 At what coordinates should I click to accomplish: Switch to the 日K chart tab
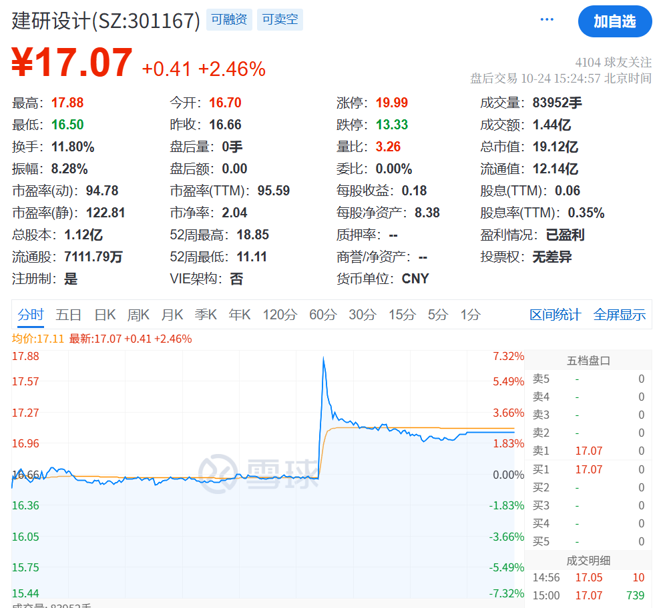tap(105, 314)
